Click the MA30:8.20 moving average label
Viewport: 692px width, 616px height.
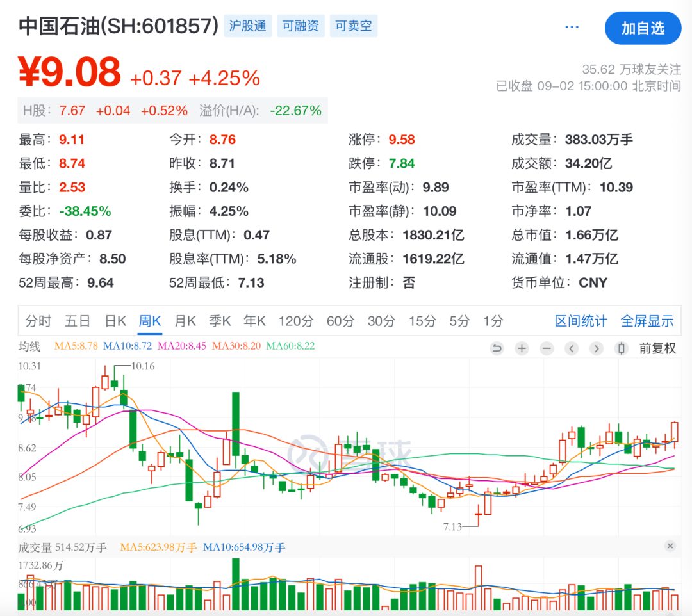236,346
